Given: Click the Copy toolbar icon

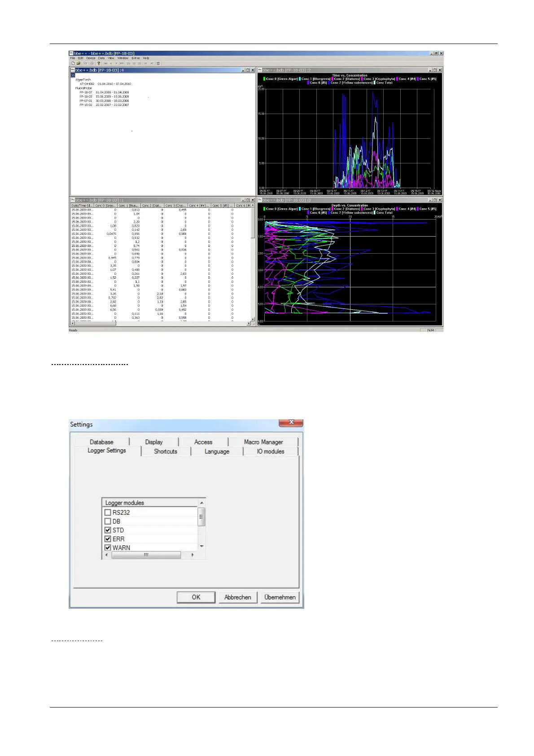Looking at the screenshot, I should pos(86,63).
